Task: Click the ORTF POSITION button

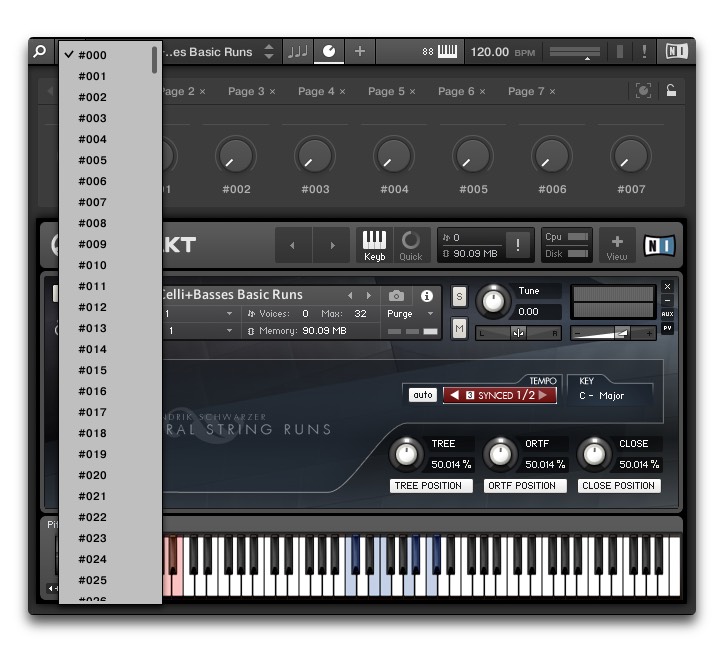Action: (x=525, y=486)
